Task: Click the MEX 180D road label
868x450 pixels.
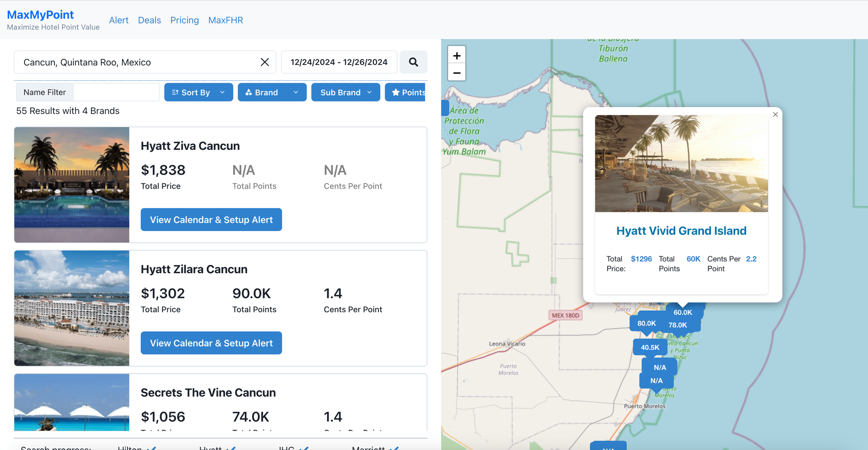Action: pos(565,315)
